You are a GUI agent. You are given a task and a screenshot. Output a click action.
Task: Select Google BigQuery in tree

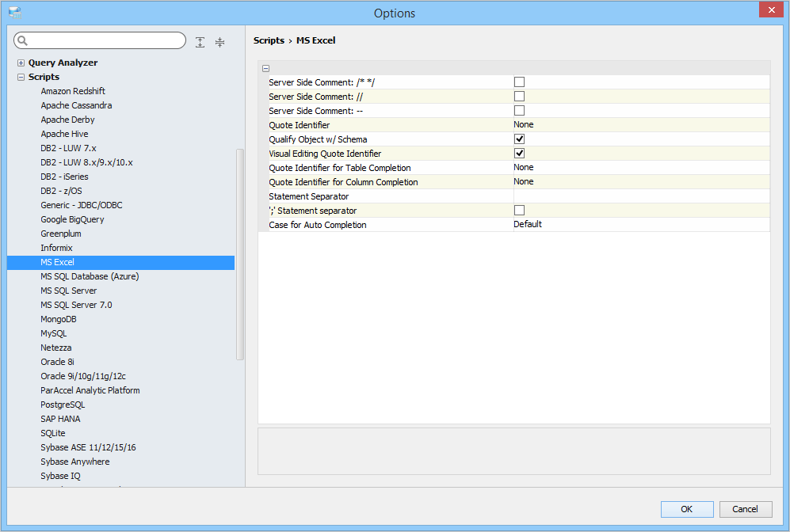(x=73, y=219)
